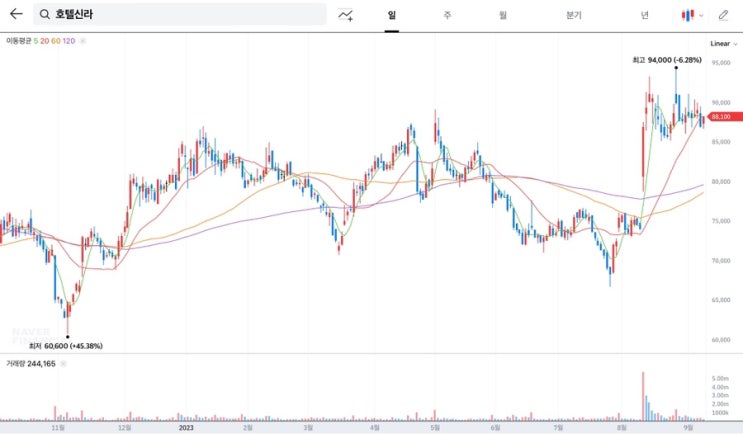Click the 이동평균 indicator label
The width and height of the screenshot is (743, 434).
click(x=18, y=41)
